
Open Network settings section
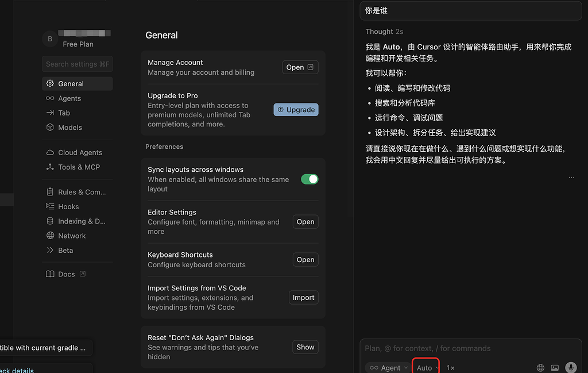pyautogui.click(x=78, y=236)
